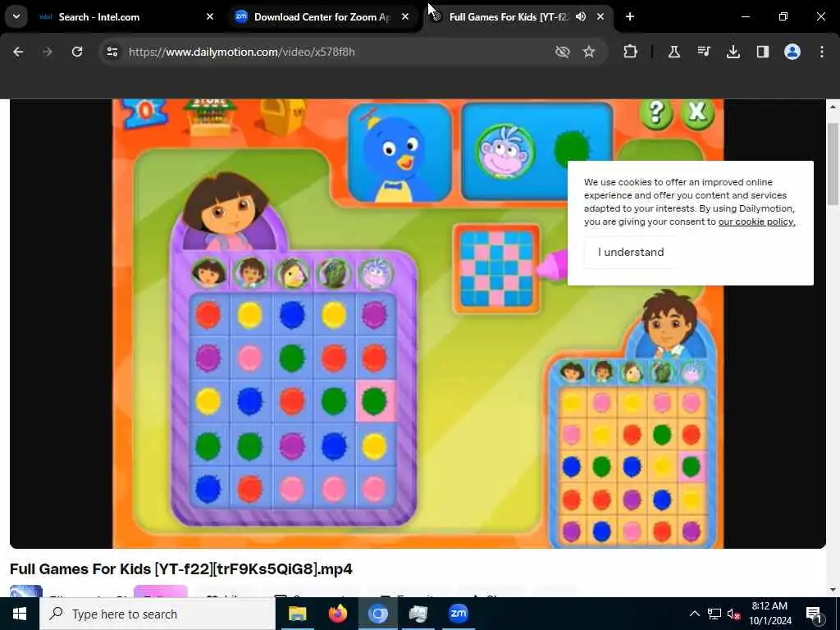Mute the audio-playing tab speaker icon
Viewport: 840px width, 630px height.
point(581,16)
